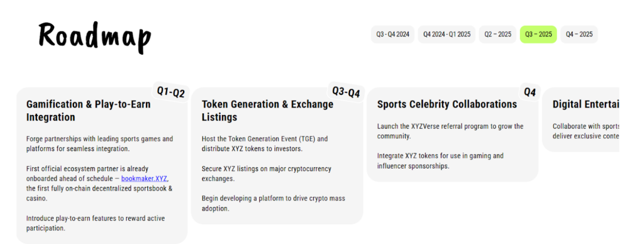This screenshot has width=644, height=244.
Task: Select Sports Celebrity Collaborations card title
Action: (447, 104)
